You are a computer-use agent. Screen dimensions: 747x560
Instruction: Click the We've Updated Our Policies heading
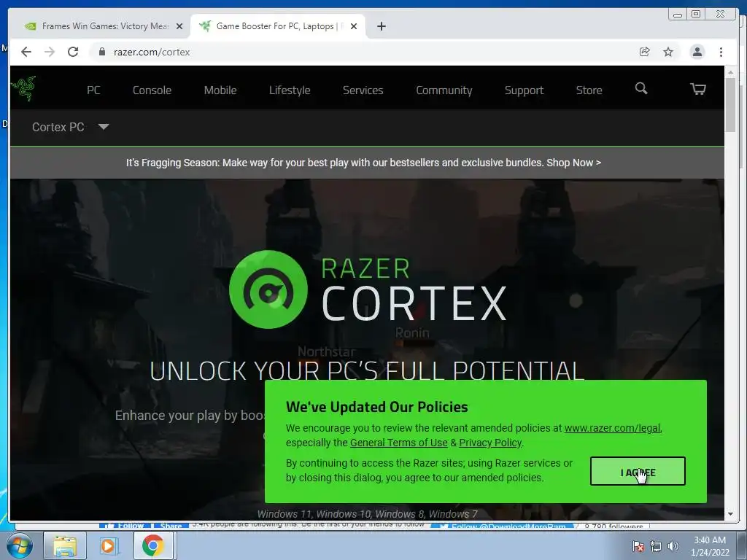(377, 407)
